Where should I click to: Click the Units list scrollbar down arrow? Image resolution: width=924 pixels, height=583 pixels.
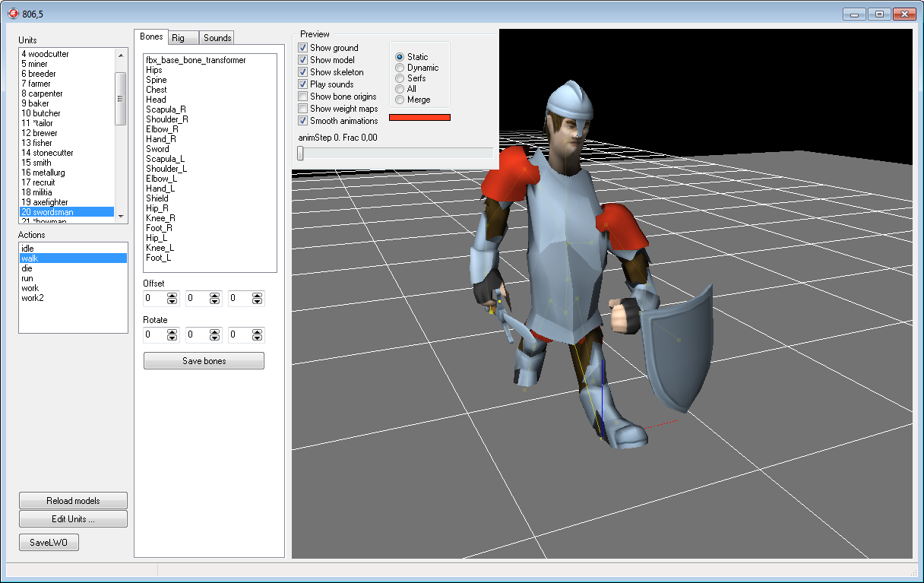pos(120,216)
